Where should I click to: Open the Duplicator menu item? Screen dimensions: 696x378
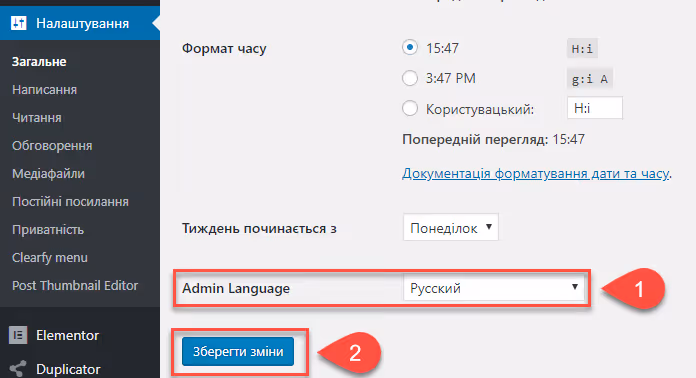68,369
